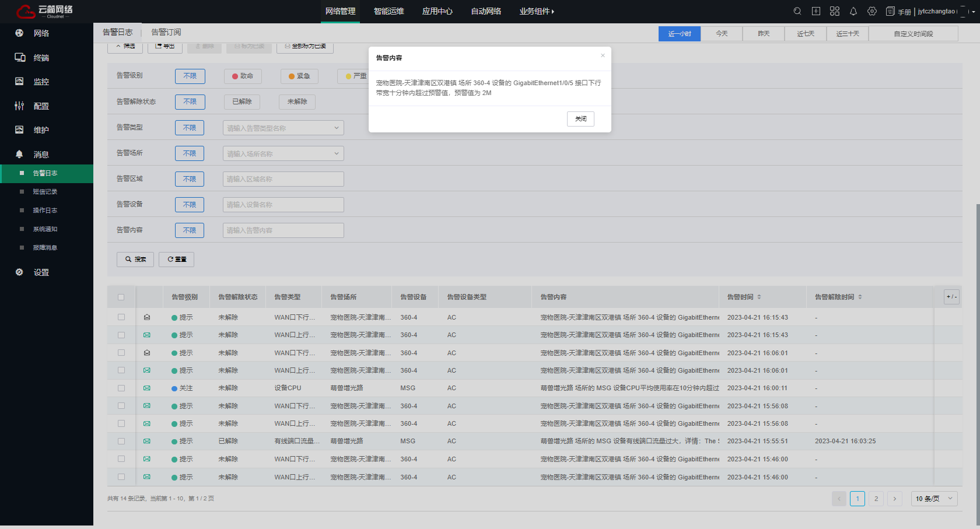Open the notification bell in the top bar
Image resolution: width=980 pixels, height=529 pixels.
tap(853, 11)
